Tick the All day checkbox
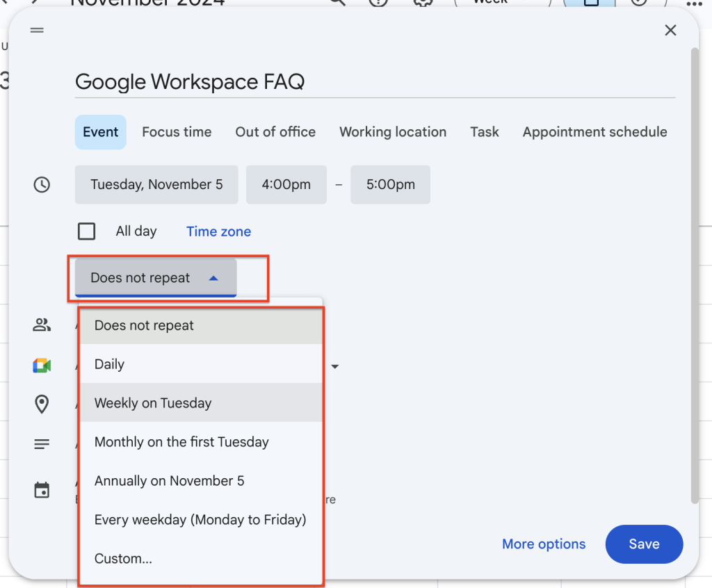 tap(86, 231)
